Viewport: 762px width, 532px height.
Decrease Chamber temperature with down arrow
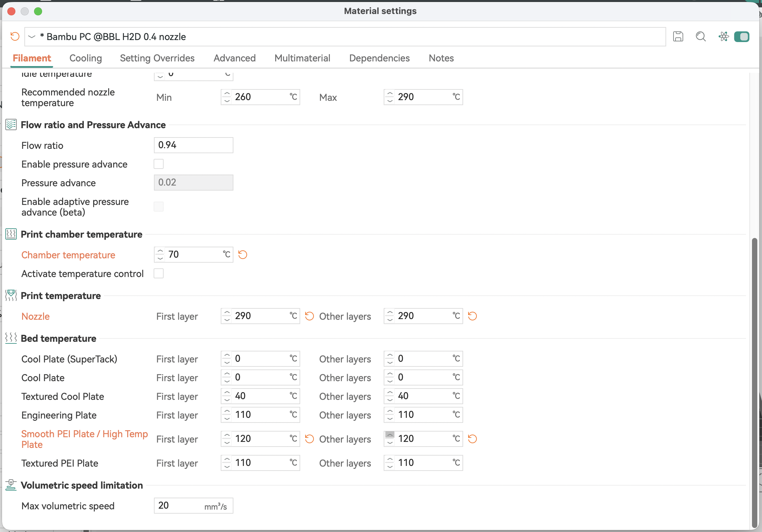[160, 258]
